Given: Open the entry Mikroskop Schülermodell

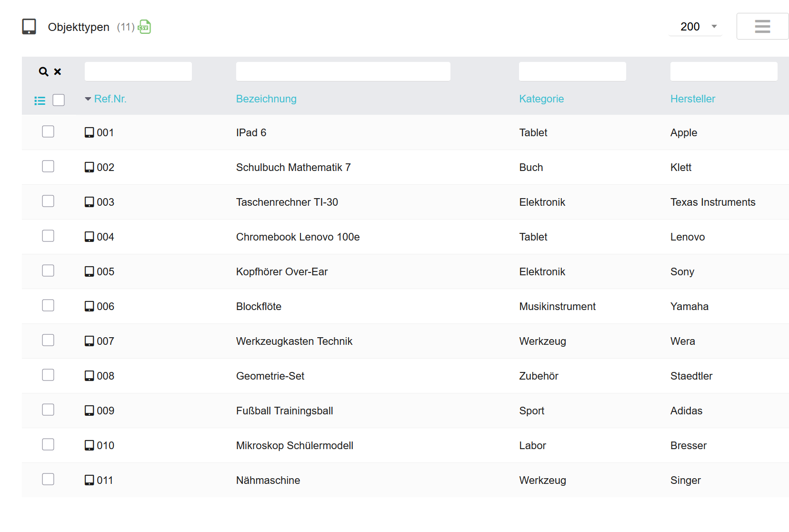Looking at the screenshot, I should click(295, 445).
